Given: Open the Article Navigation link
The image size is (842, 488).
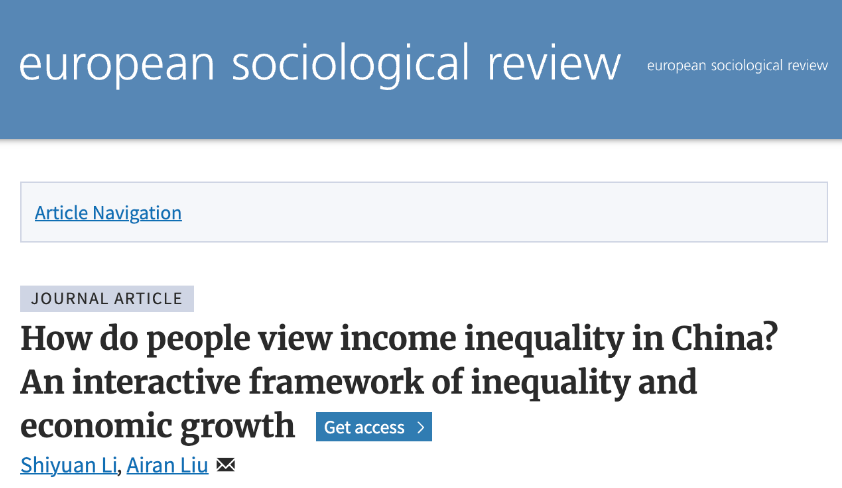Looking at the screenshot, I should 108,213.
